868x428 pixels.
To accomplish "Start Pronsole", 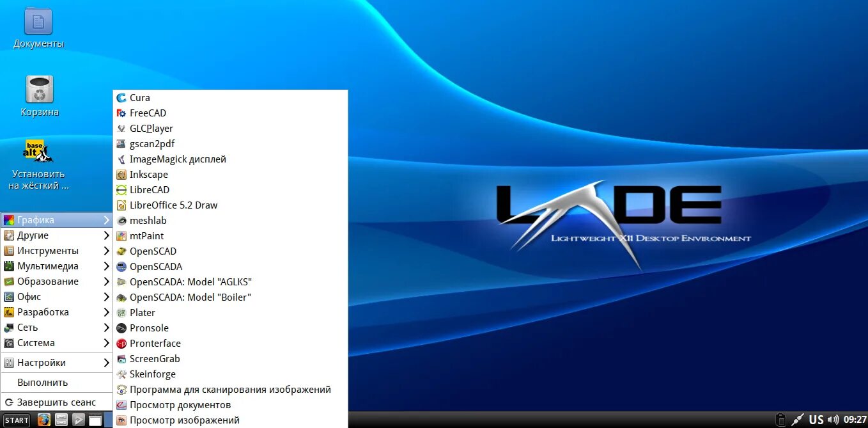I will click(x=230, y=328).
